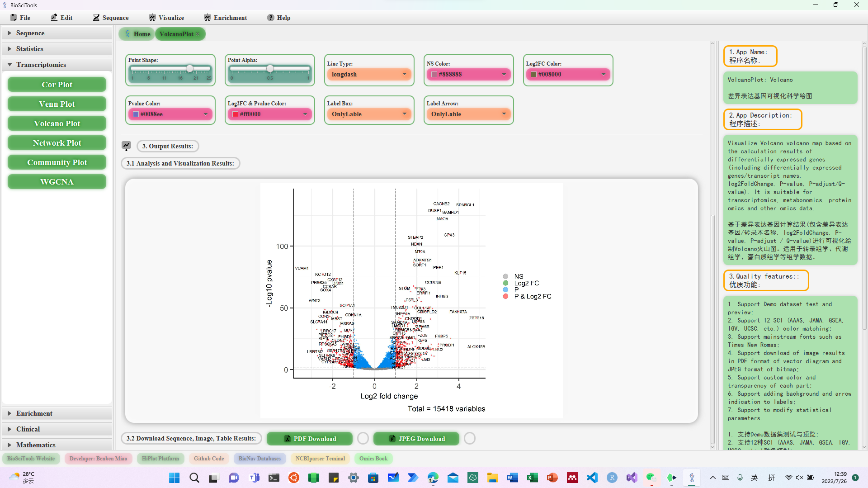The height and width of the screenshot is (488, 868).
Task: Open the Visualize menu
Action: tap(166, 18)
